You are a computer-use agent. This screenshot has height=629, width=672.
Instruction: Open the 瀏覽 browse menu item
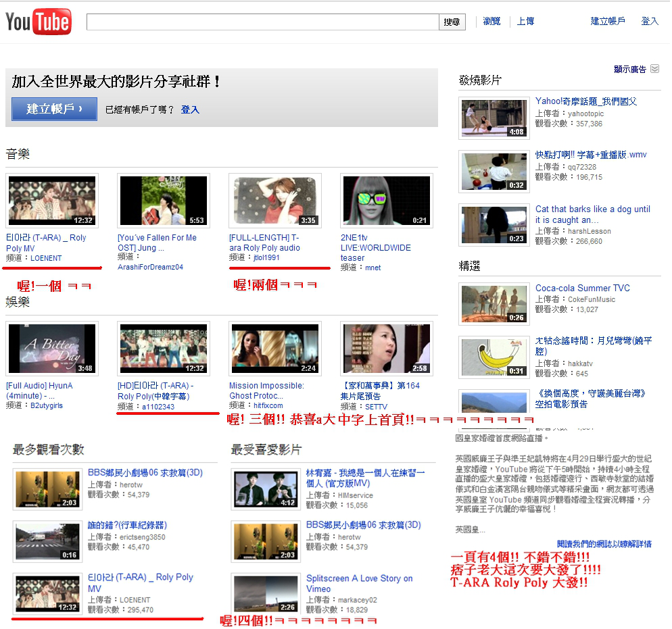(x=491, y=22)
